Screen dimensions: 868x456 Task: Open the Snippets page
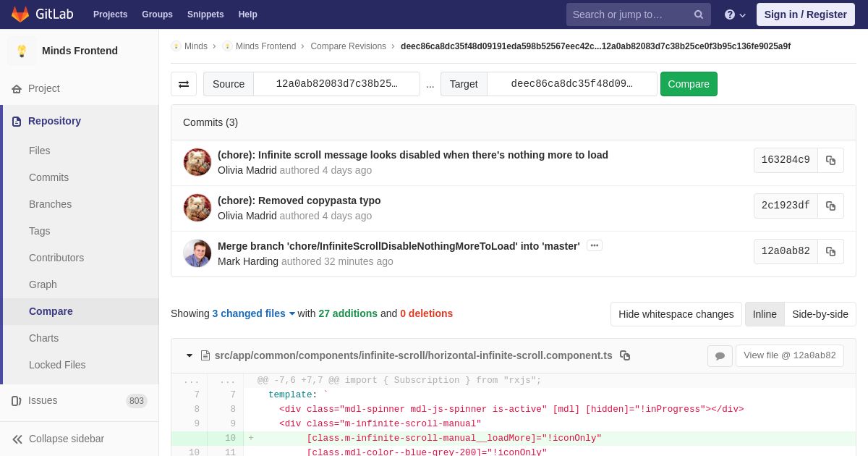click(205, 14)
